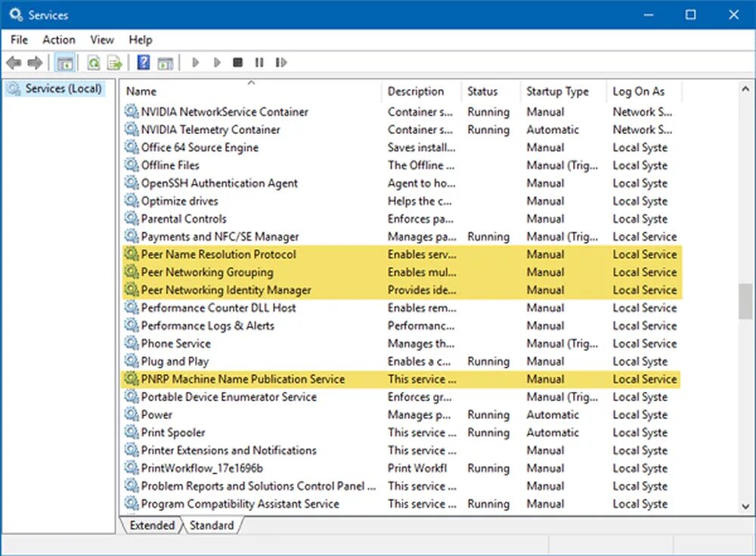Select the PNRP Machine Name Publication Service row

coord(243,379)
